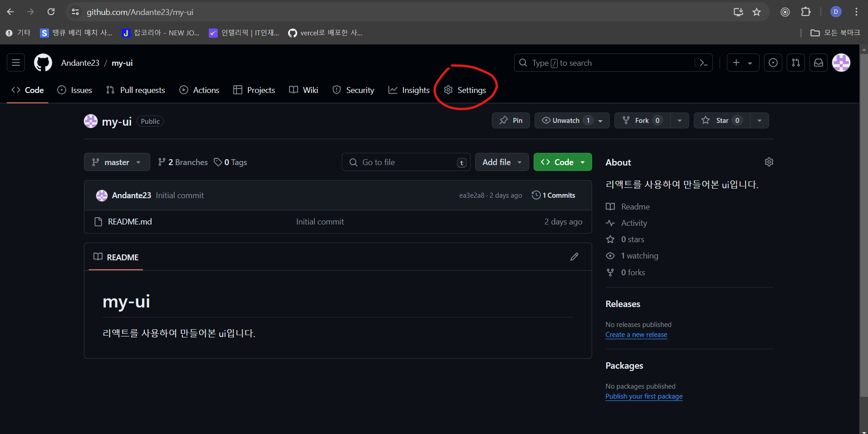Viewport: 868px width, 434px height.
Task: Open the 잡코리아 bookmark in bookmarks bar
Action: point(161,33)
